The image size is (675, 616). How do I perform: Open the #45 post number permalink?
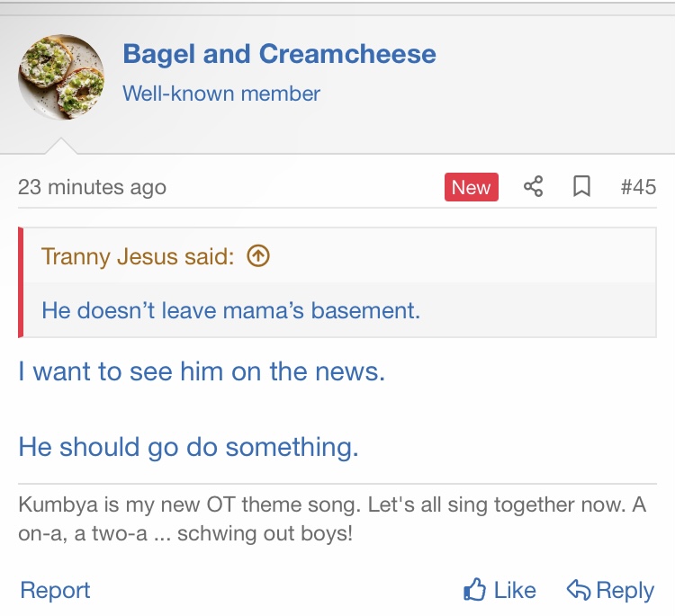point(638,187)
